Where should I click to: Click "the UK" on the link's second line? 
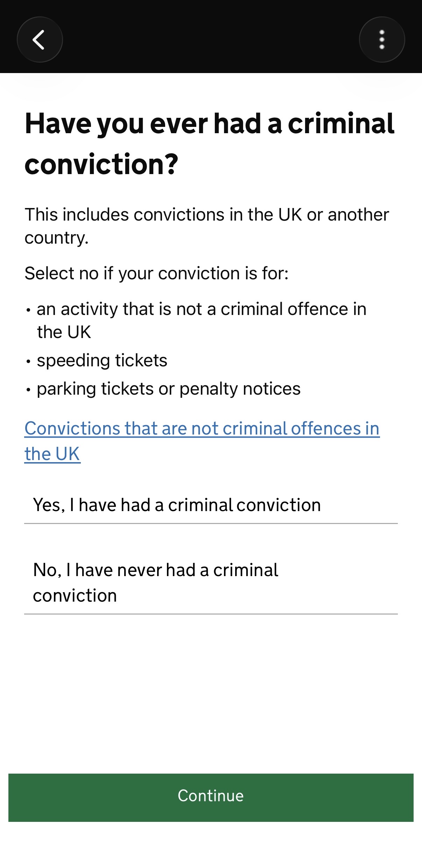tap(52, 454)
